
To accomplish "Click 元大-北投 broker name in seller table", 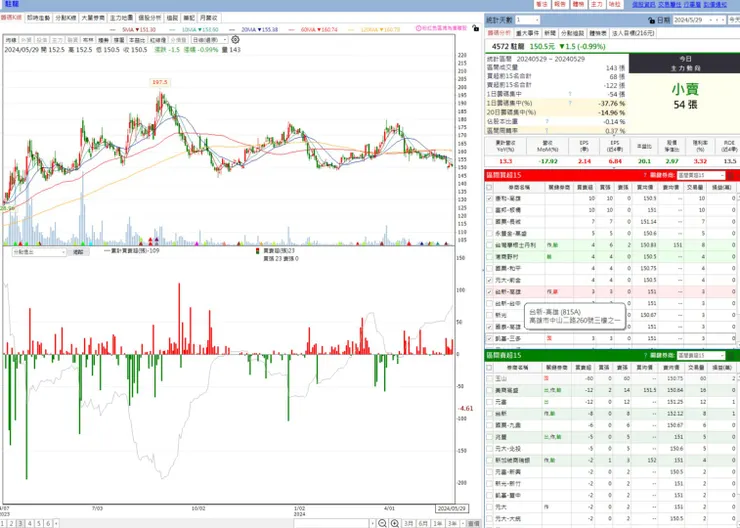I will (x=508, y=449).
